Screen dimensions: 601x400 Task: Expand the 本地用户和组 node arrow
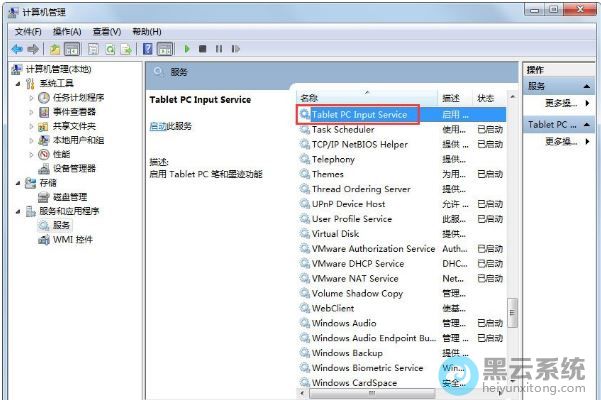click(x=31, y=140)
